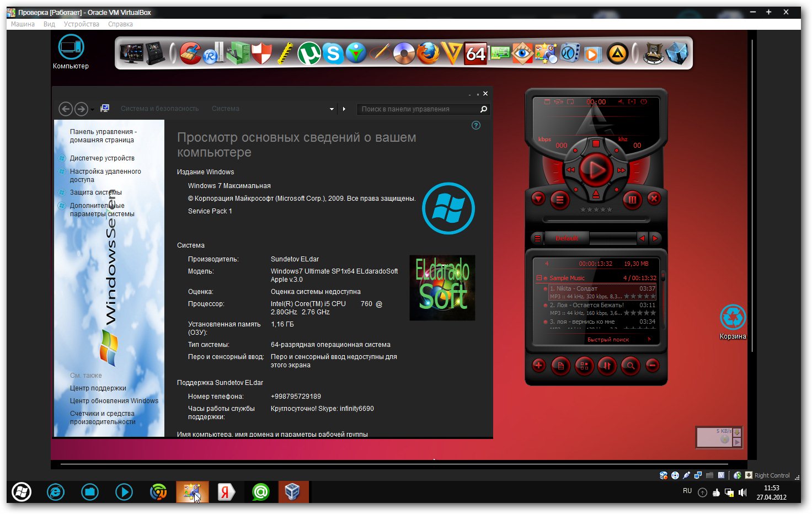
Task: Open Компьютер desktop icon
Action: pyautogui.click(x=71, y=52)
